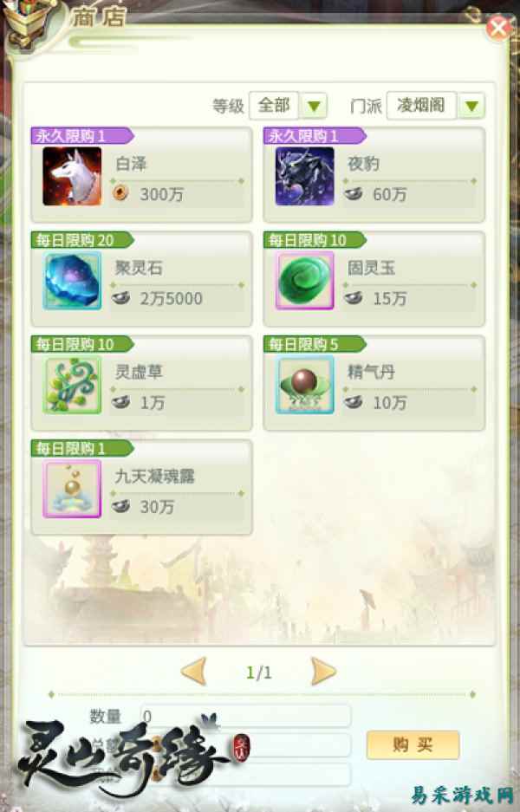Select the 白泽 item priced 300万
The width and height of the screenshot is (520, 812).
point(141,175)
